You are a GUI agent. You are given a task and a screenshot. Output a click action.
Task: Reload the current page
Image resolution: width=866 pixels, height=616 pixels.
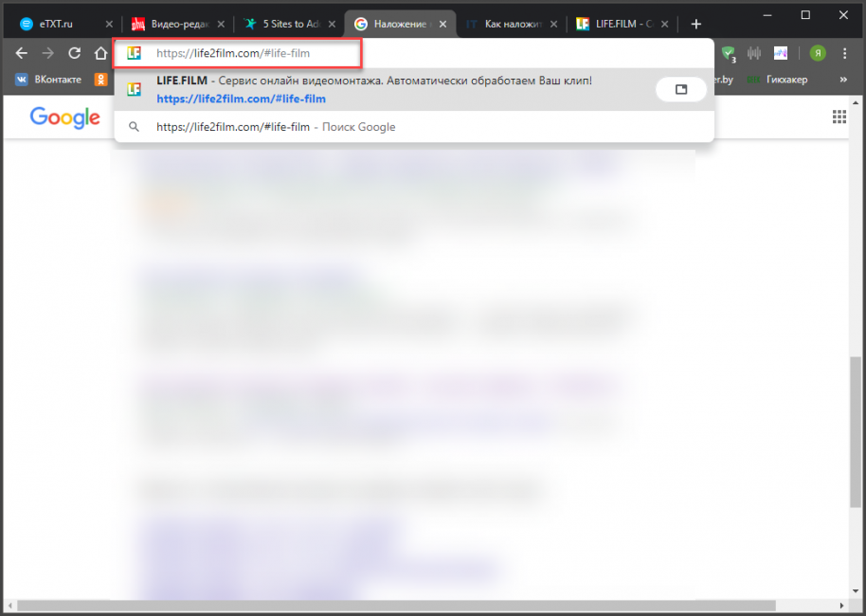coord(74,53)
